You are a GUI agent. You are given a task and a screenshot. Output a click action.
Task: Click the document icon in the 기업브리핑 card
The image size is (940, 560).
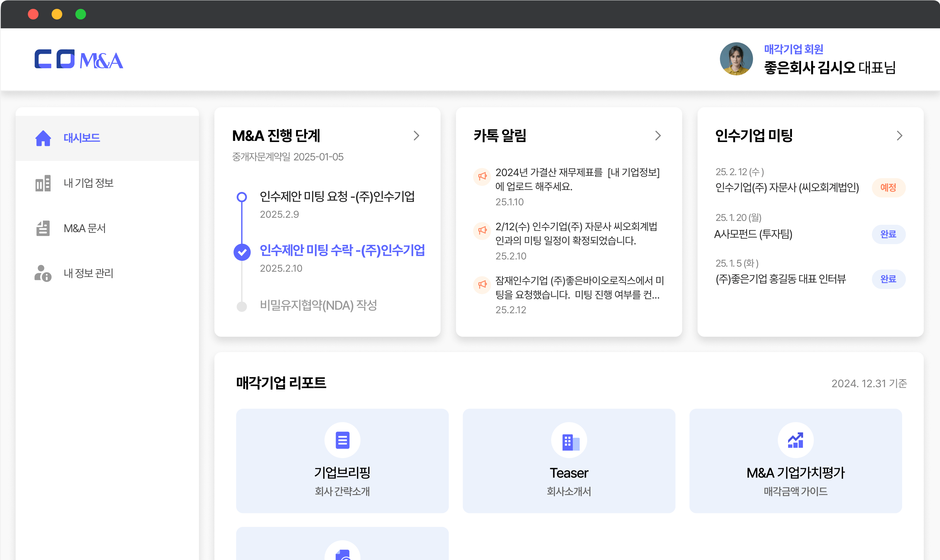[342, 440]
